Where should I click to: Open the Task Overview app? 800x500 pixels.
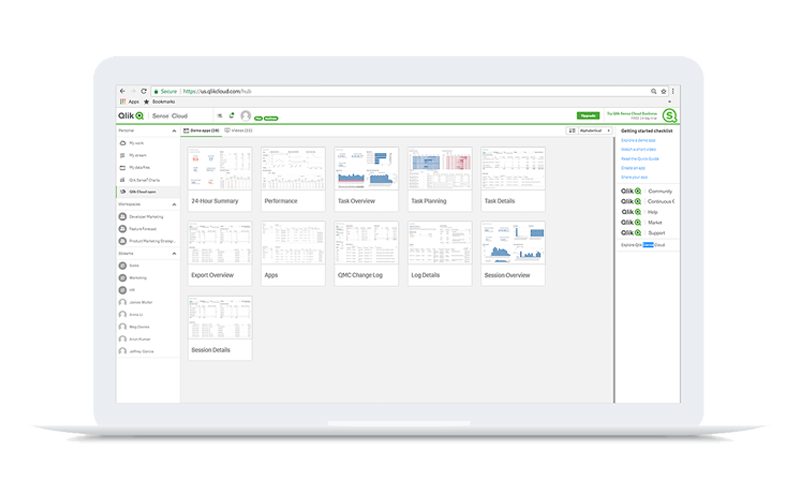tap(366, 179)
